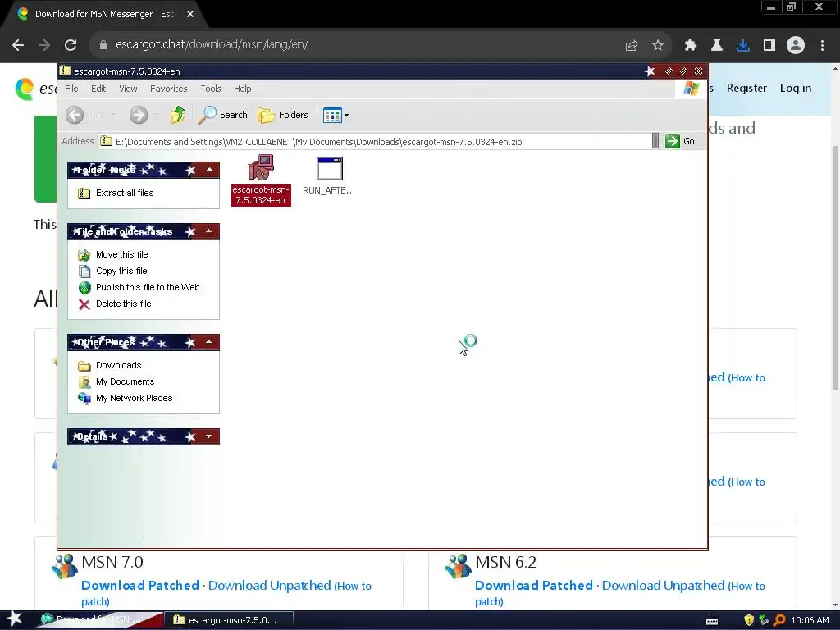Click the star icon in Explorer title bar

(650, 71)
